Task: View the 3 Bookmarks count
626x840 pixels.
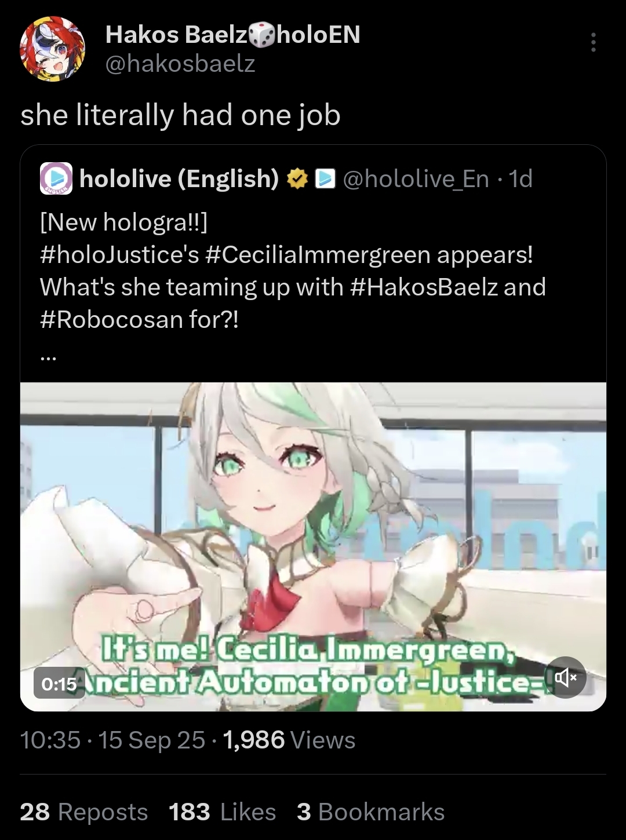Action: pos(371,812)
